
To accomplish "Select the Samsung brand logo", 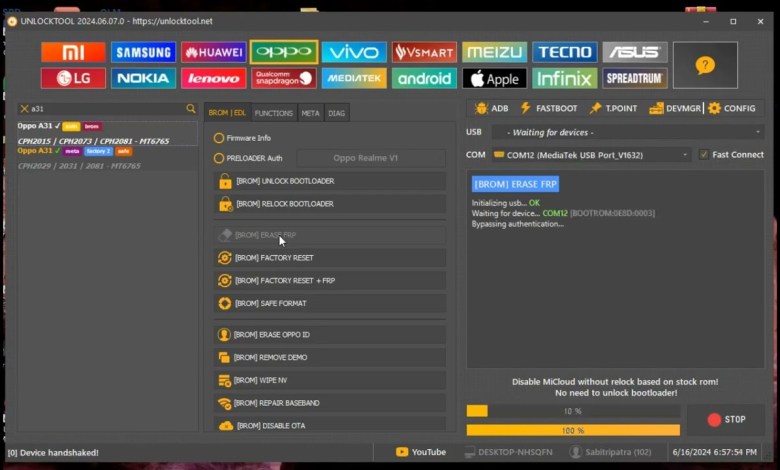I will click(143, 52).
